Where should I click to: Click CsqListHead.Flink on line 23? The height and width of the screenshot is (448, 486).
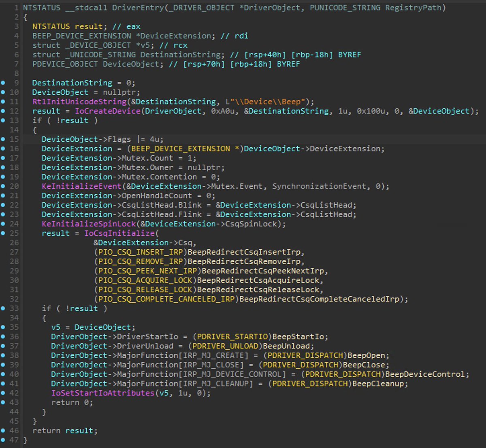point(162,214)
